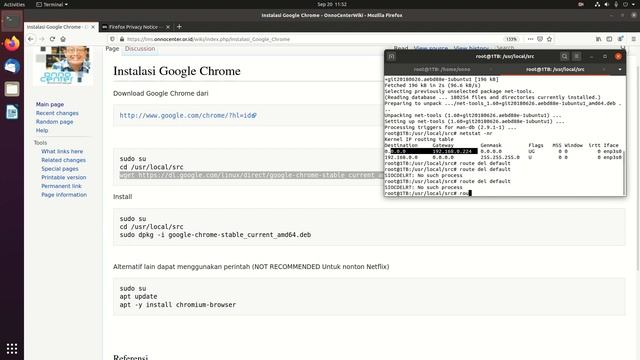Open the Terminal launcher in the dock
This screenshot has height=360, width=640.
point(11,21)
